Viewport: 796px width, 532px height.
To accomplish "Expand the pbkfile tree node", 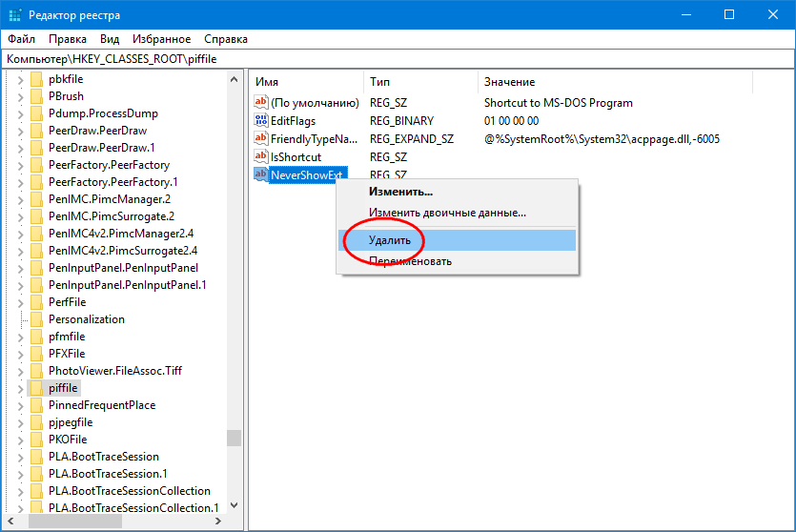I will point(20,79).
